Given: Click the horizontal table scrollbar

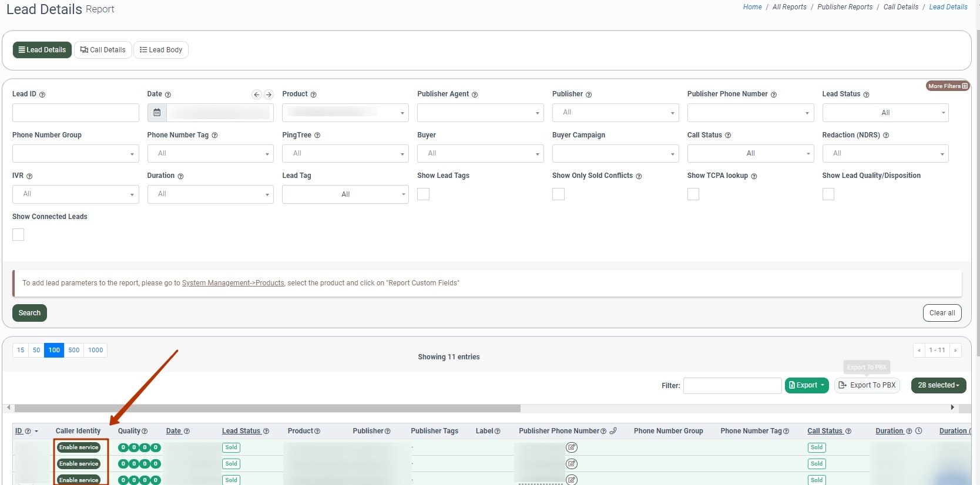Looking at the screenshot, I should pos(267,407).
